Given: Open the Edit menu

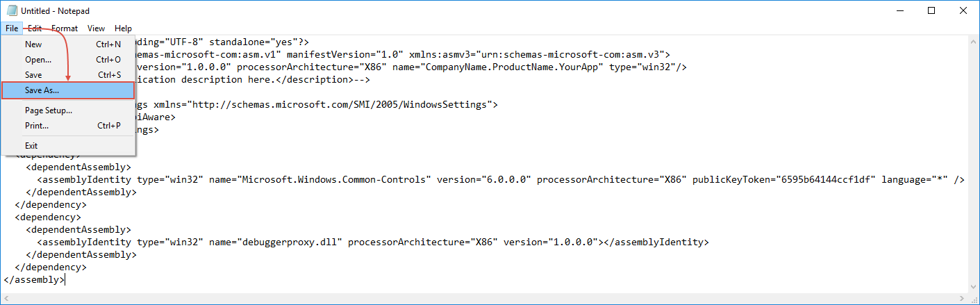Looking at the screenshot, I should coord(35,28).
